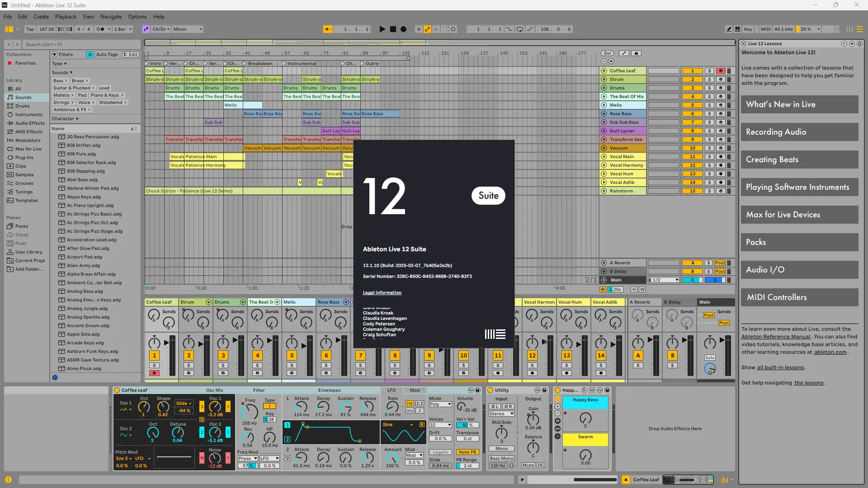Select the 808 Drifter.adg preset

point(84,145)
